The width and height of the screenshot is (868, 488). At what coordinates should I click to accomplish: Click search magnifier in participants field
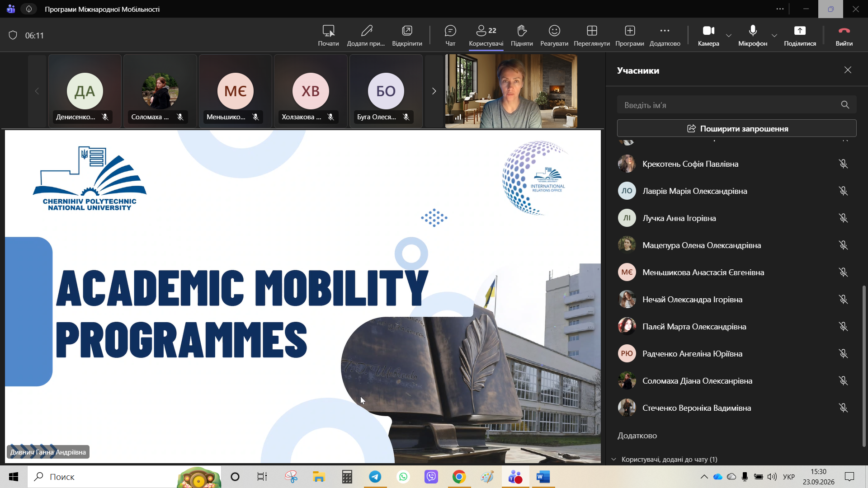[x=845, y=105]
